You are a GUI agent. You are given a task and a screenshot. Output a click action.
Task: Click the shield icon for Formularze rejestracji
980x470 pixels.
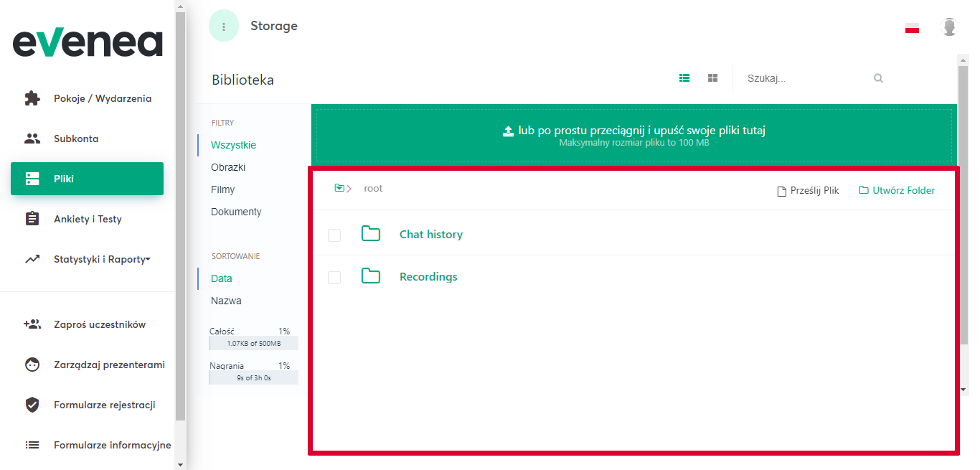coord(32,405)
